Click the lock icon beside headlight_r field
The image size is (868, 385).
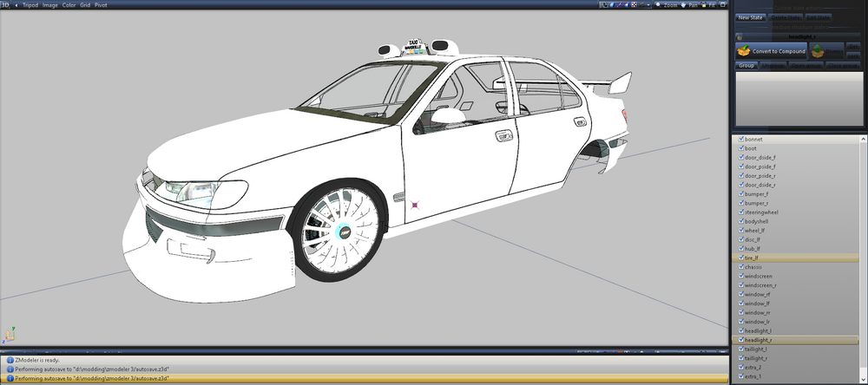[740, 36]
